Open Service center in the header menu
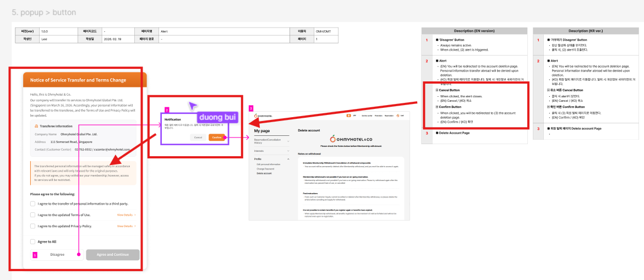 pos(367,116)
